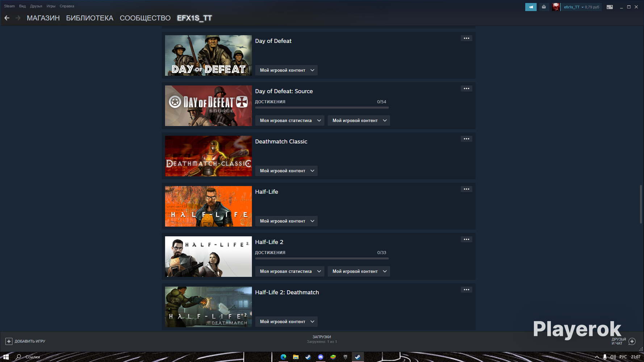Expand Day of Defeat game content dropdown
Screen dimensions: 644x362
pyautogui.click(x=286, y=70)
